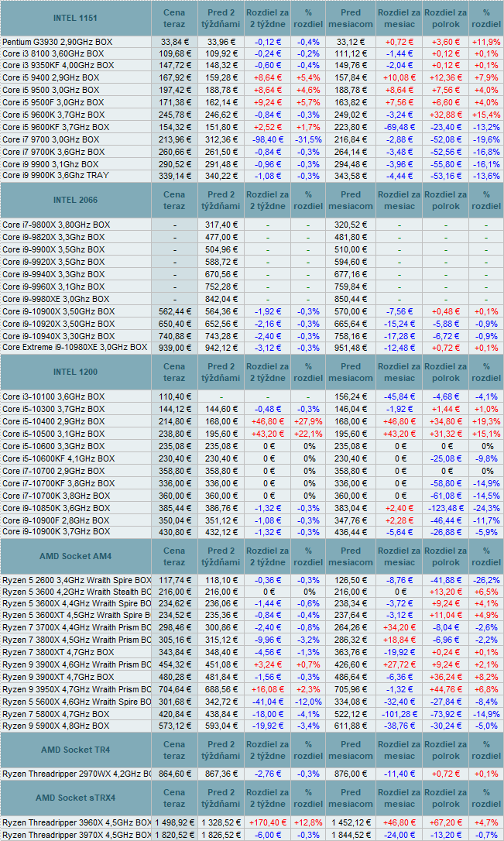Select the Ryzen 5 2600 3,4GHz Wraith Spire name
Viewport: 504px width, 841px height.
click(77, 580)
